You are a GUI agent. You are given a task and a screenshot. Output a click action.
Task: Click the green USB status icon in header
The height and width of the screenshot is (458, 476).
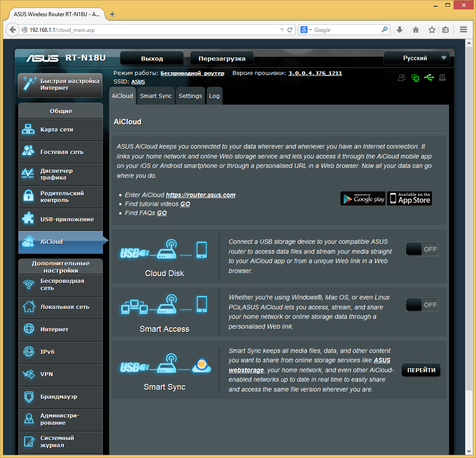[429, 78]
